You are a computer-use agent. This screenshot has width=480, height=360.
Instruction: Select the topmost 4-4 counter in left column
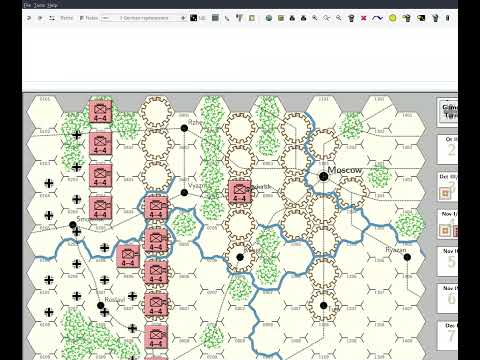[100, 111]
